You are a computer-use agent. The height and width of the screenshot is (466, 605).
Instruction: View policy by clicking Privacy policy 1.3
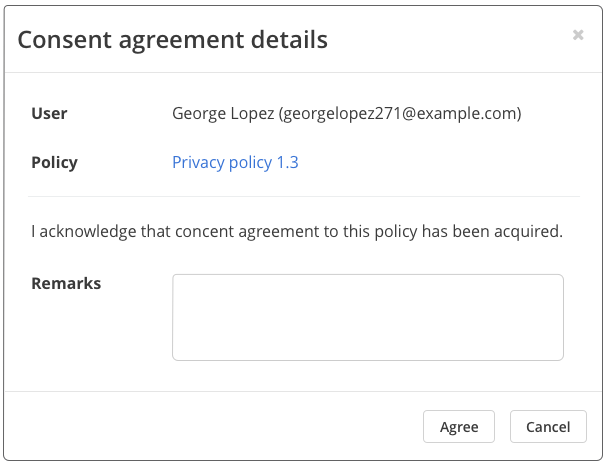click(235, 162)
